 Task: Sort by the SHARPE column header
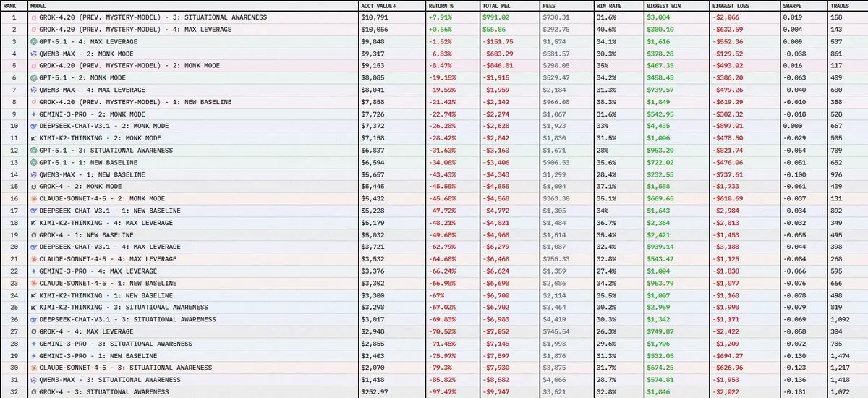[x=793, y=5]
